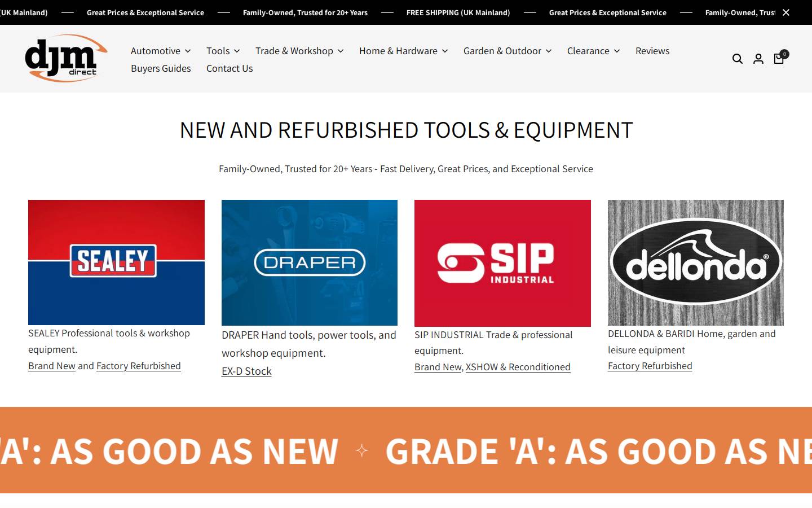This screenshot has height=508, width=812.
Task: Open Buyers Guides page
Action: point(161,68)
